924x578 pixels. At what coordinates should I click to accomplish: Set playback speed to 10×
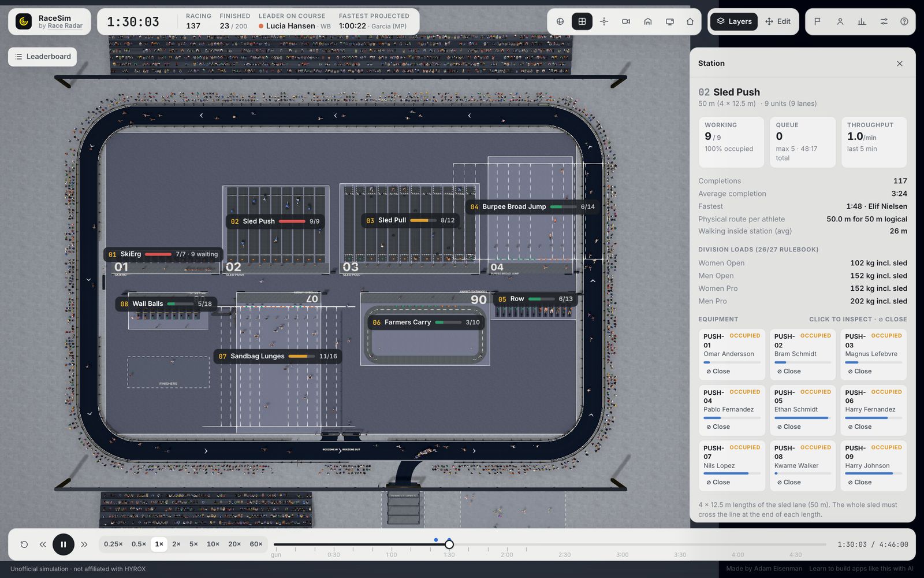click(x=213, y=544)
